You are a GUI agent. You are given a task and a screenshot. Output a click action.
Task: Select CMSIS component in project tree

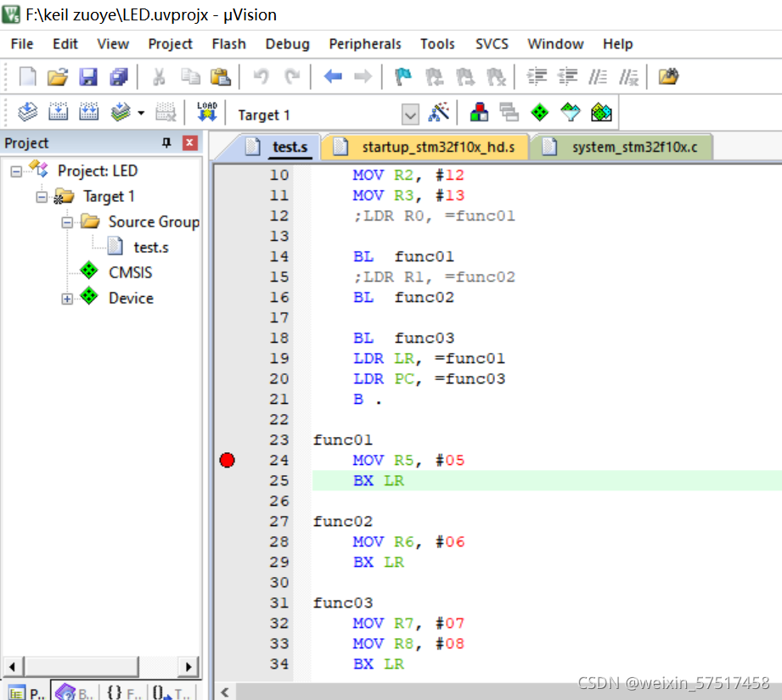point(130,272)
